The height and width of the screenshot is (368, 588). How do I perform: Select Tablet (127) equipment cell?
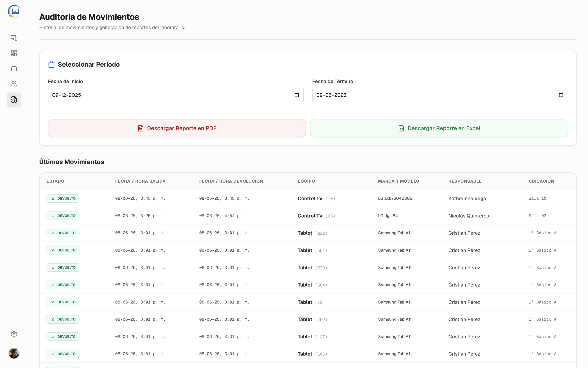pos(313,337)
